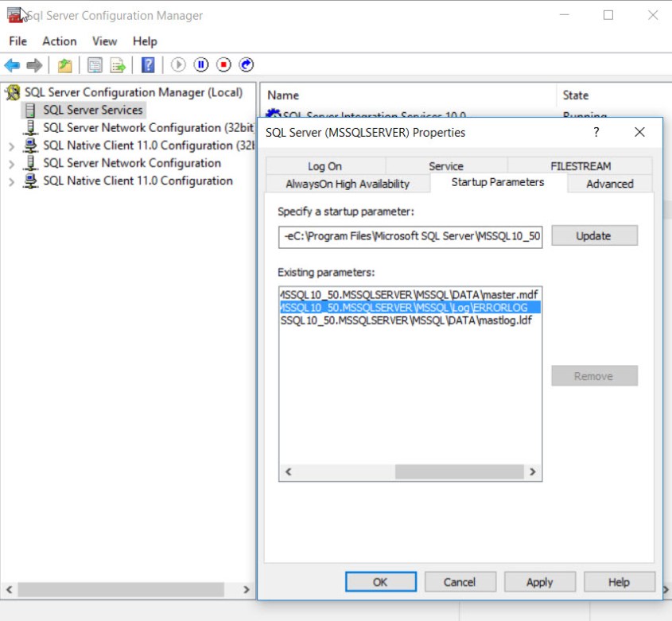Screen dimensions: 672x621
Task: Click the startup parameter text field
Action: pyautogui.click(x=410, y=235)
